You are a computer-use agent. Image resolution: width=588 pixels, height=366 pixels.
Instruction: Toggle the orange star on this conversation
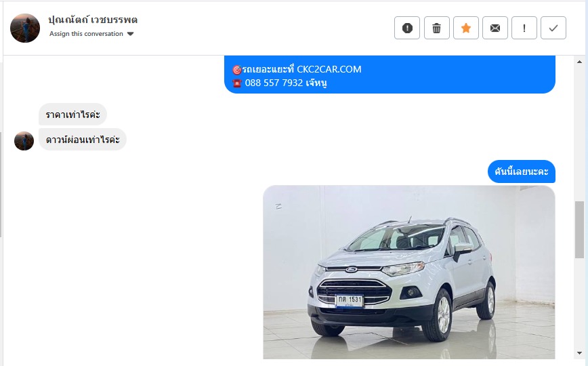[x=466, y=28]
